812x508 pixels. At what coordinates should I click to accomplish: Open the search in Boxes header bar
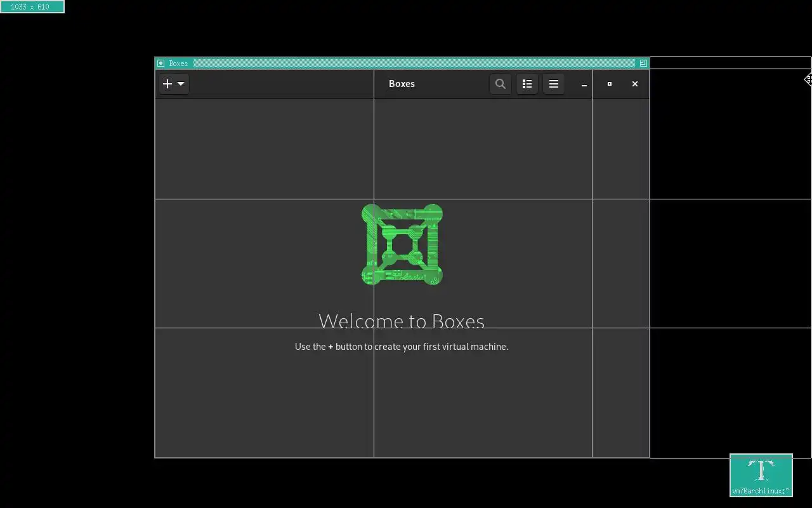500,84
